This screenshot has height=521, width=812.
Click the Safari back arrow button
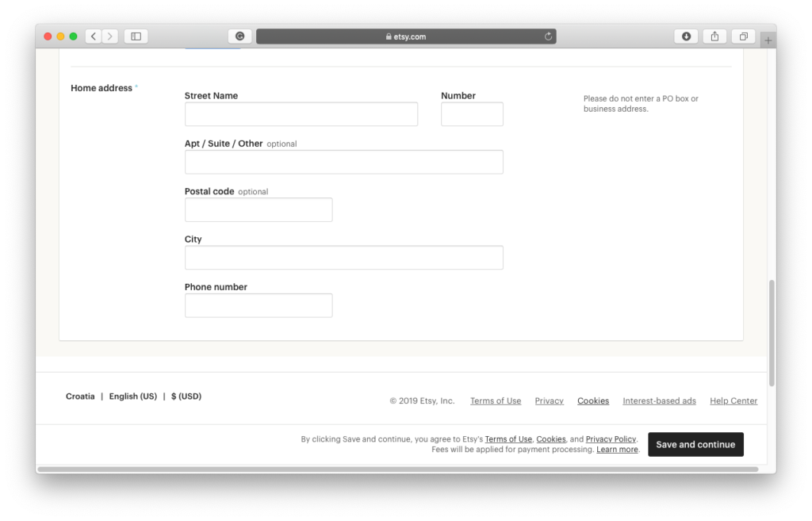click(93, 36)
